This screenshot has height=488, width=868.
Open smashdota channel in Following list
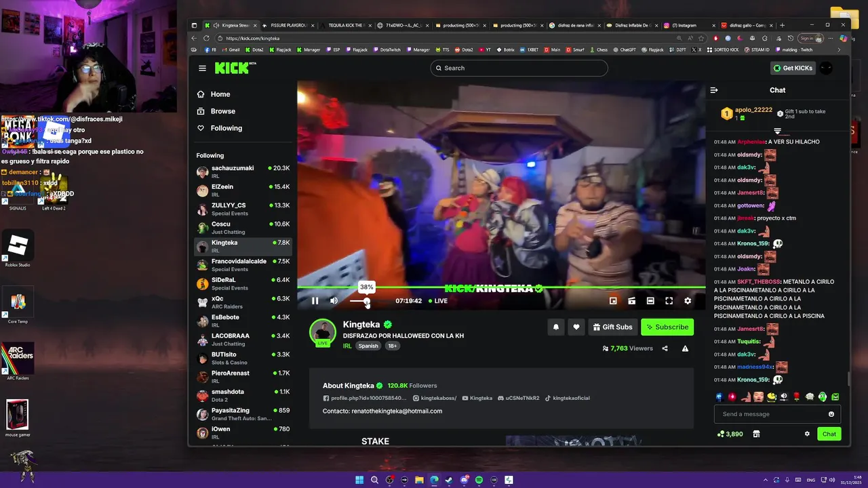pyautogui.click(x=243, y=395)
